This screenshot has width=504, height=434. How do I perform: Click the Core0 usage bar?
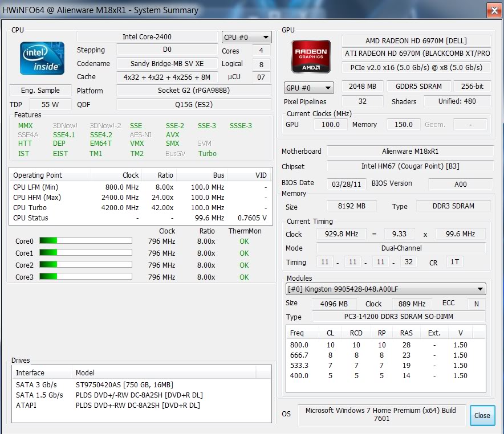coord(86,240)
